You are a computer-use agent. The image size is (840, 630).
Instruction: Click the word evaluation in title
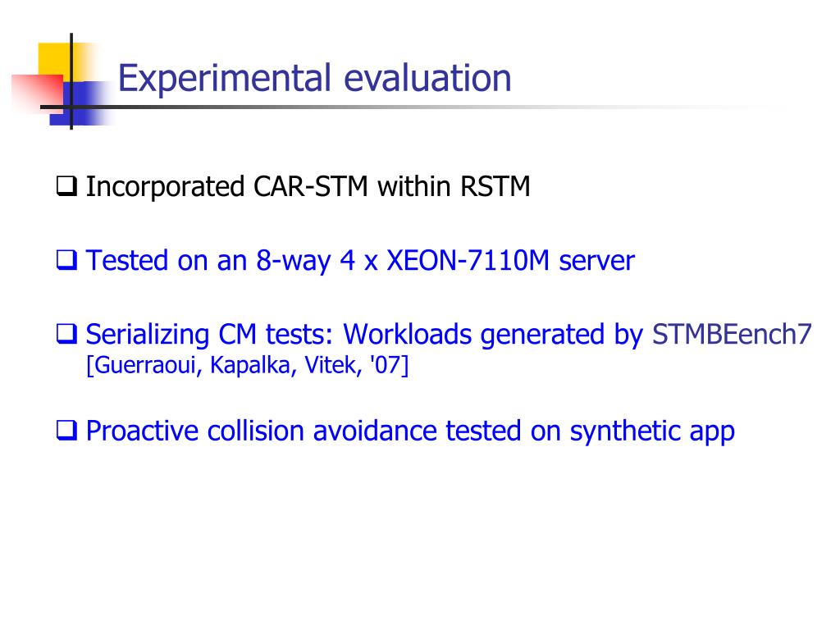click(x=427, y=78)
